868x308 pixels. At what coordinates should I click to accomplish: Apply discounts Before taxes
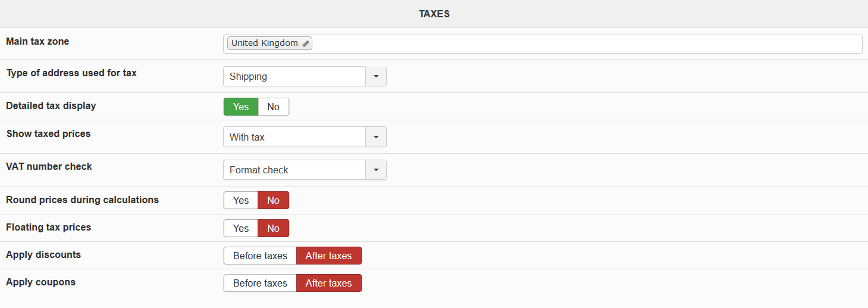260,256
